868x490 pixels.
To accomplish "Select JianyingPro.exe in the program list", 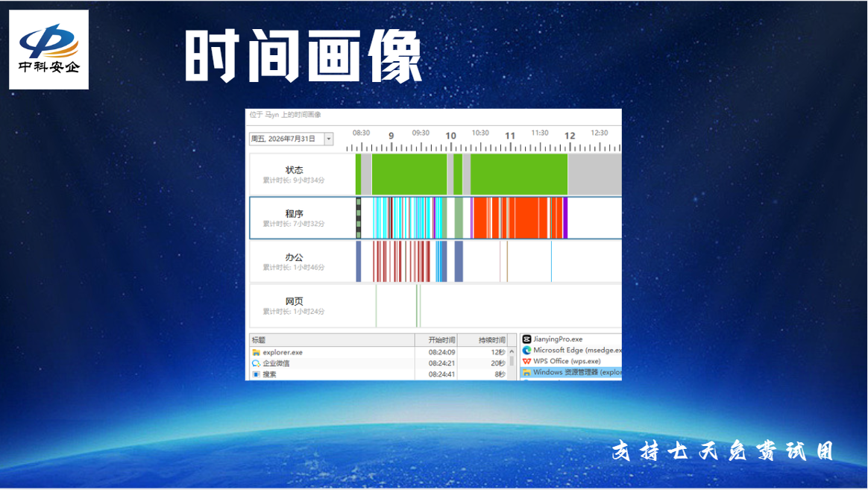I will [x=558, y=339].
